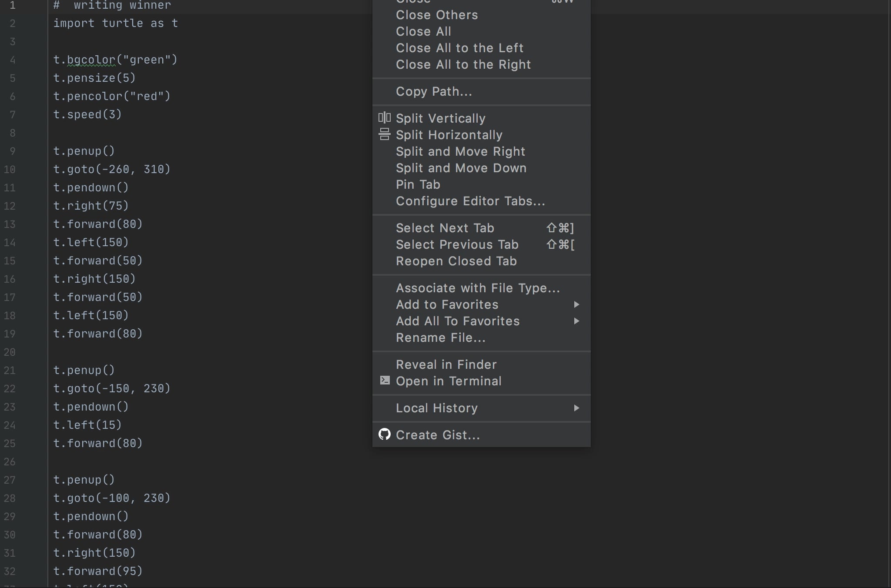The width and height of the screenshot is (891, 588).
Task: Click the Split Horizontally icon
Action: click(x=385, y=134)
